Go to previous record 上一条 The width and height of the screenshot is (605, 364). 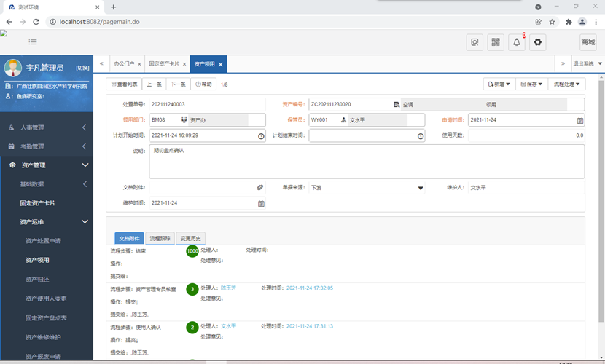(155, 84)
